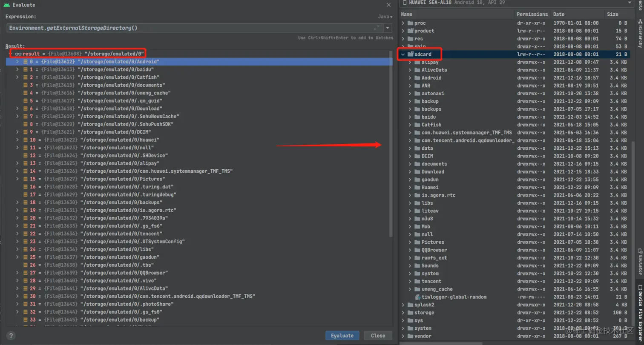Click the Date column header
The width and height of the screenshot is (644, 345).
(x=577, y=14)
